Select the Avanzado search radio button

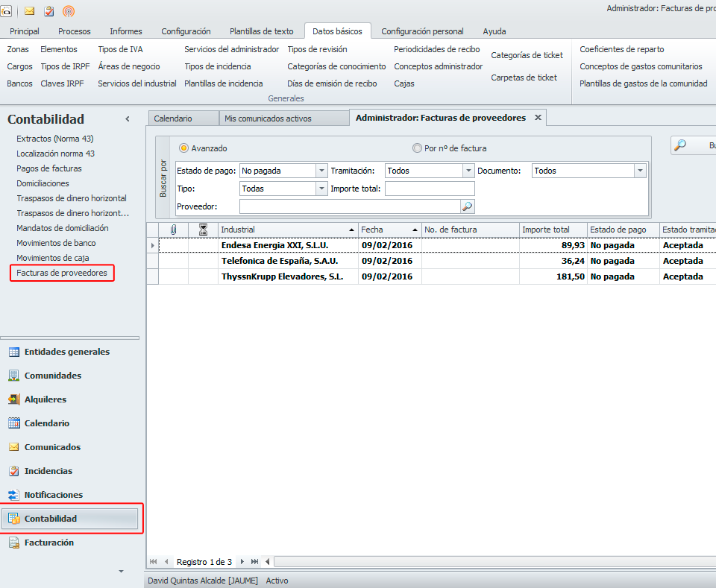(x=184, y=148)
